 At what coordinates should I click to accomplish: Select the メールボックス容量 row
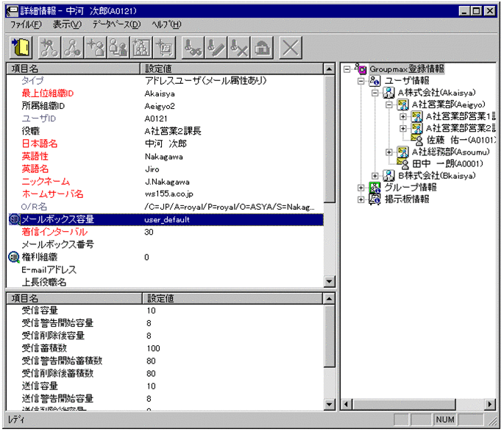(x=166, y=219)
